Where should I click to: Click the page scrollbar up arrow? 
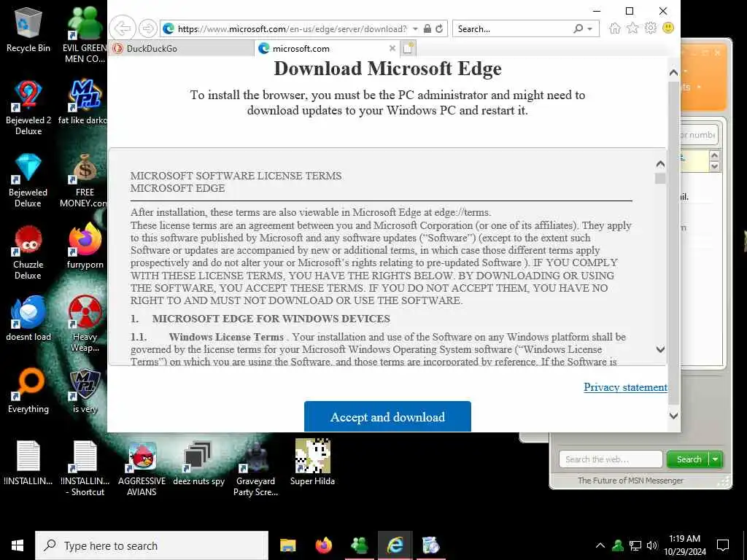673,73
